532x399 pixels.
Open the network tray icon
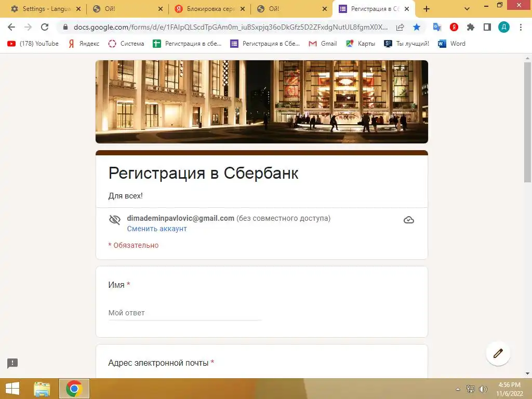pyautogui.click(x=471, y=389)
